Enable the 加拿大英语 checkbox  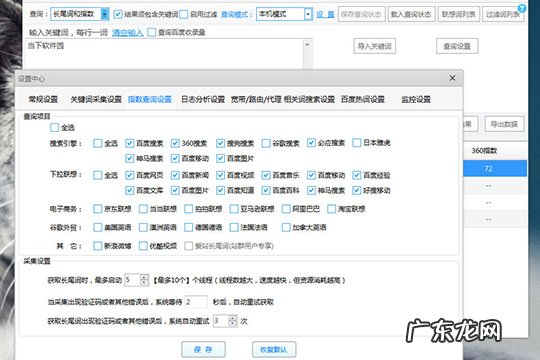(286, 227)
